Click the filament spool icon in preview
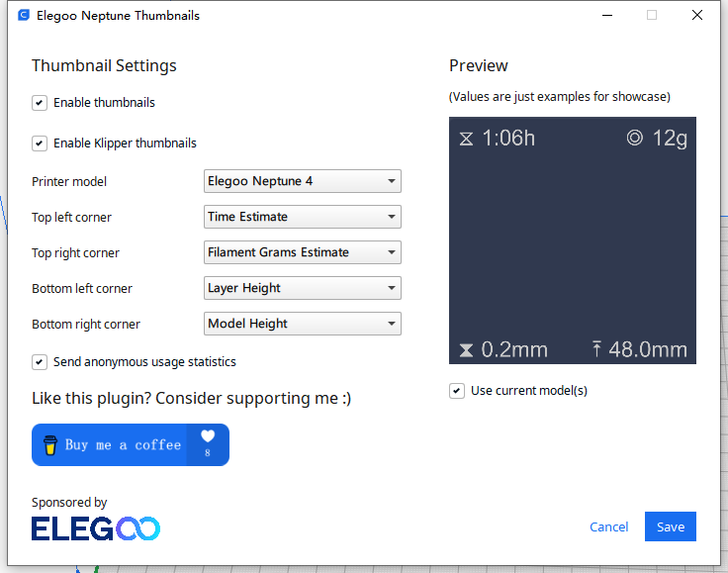The width and height of the screenshot is (728, 573). point(635,139)
